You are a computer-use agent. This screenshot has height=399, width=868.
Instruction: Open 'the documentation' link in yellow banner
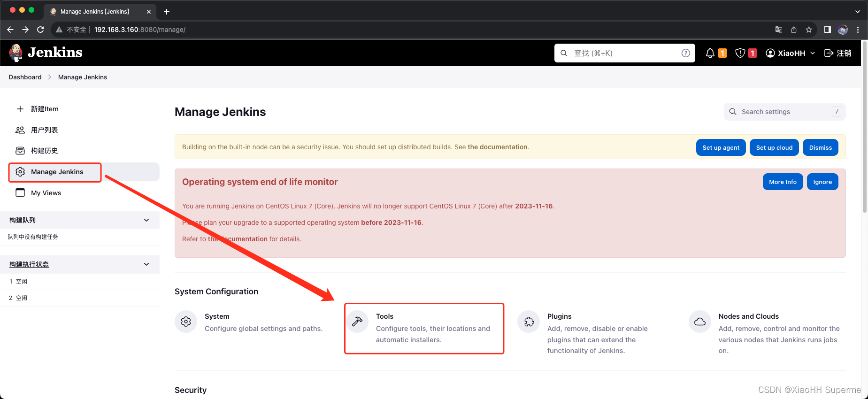(497, 147)
